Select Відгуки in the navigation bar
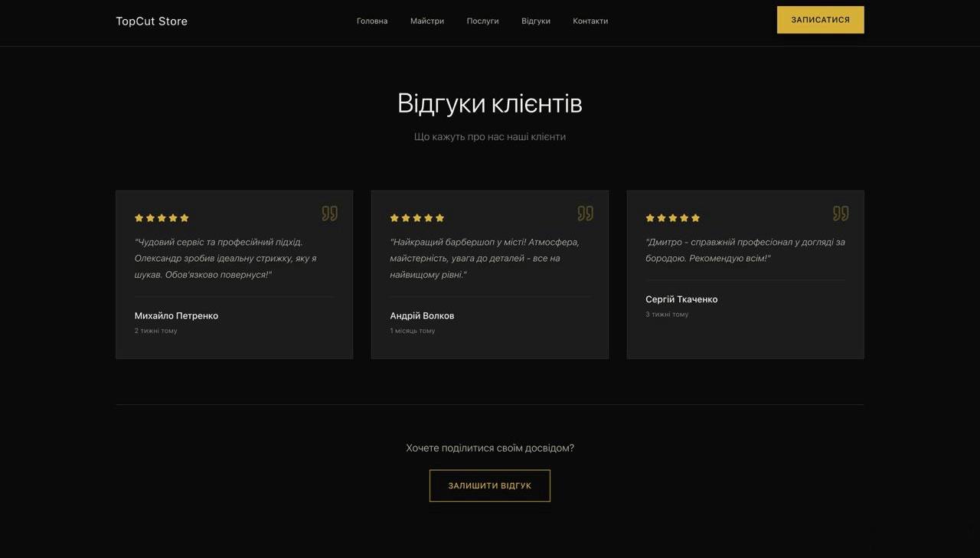This screenshot has width=980, height=558. (536, 21)
